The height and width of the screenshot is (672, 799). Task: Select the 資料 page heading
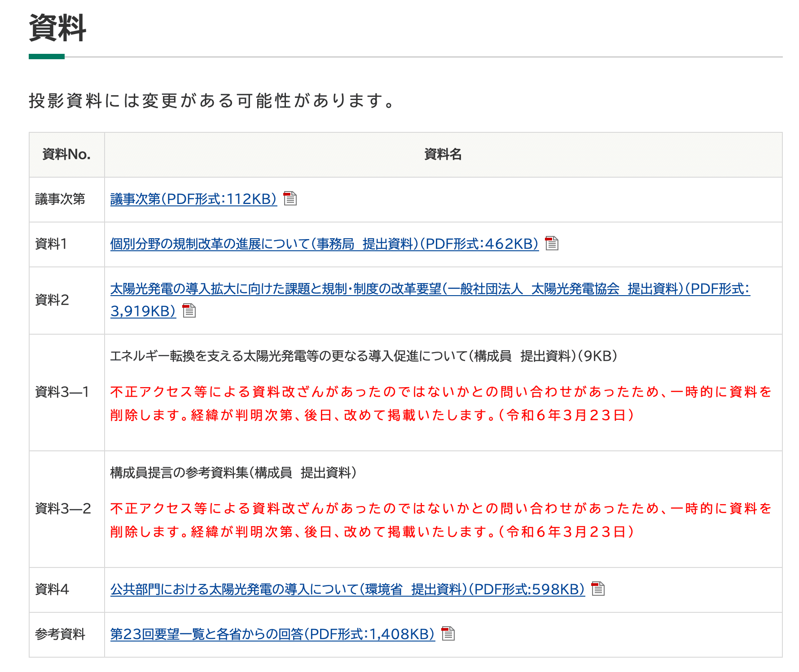pos(57,28)
